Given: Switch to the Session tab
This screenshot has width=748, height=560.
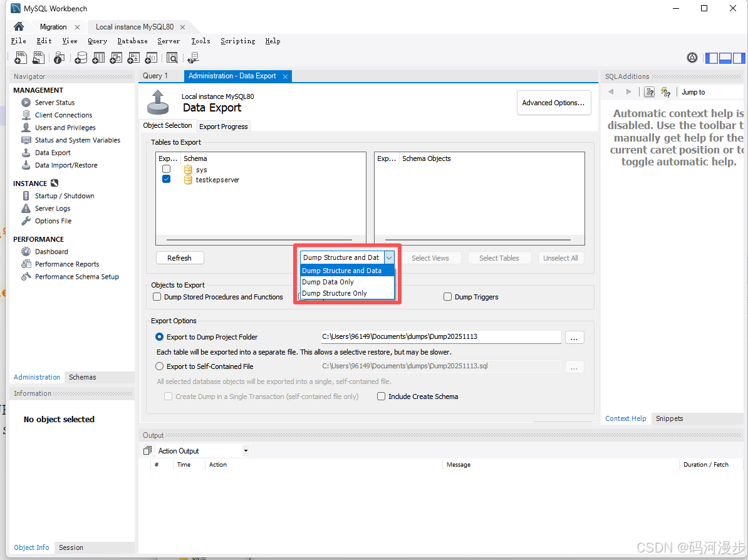Looking at the screenshot, I should click(71, 547).
